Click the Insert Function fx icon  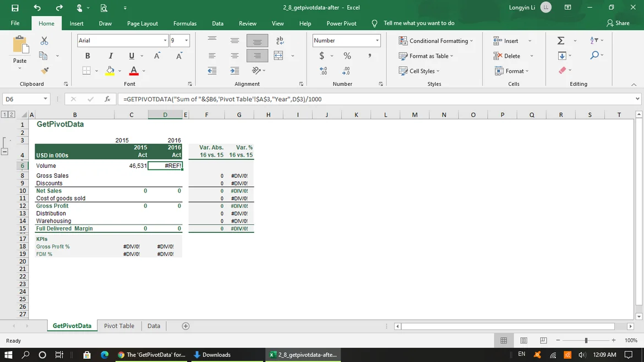pyautogui.click(x=107, y=100)
